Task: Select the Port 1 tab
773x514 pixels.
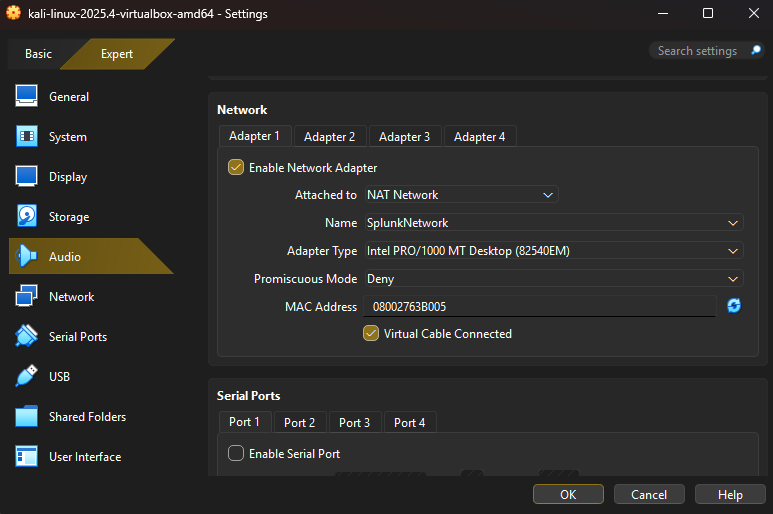Action: 245,422
